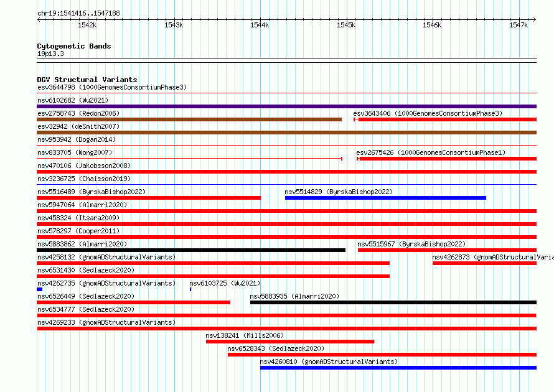Click the right scroll arrow on ruler
Image resolution: width=554 pixels, height=392 pixels.
[x=535, y=19]
